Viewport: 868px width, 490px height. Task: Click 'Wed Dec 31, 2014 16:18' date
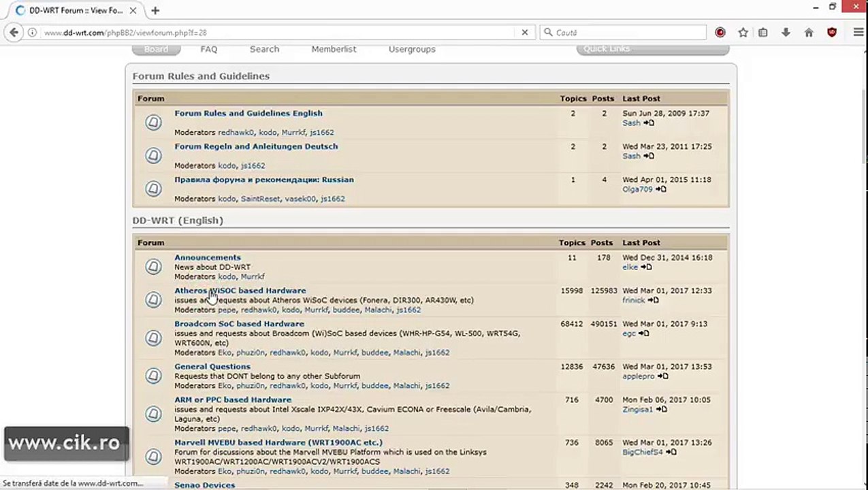667,257
